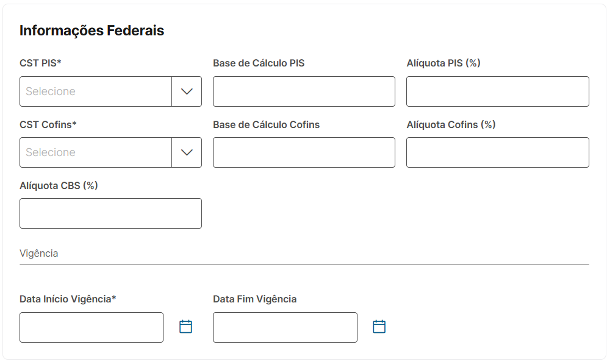Click the Data Fim Vigência text field
607x364 pixels.
[x=285, y=327]
